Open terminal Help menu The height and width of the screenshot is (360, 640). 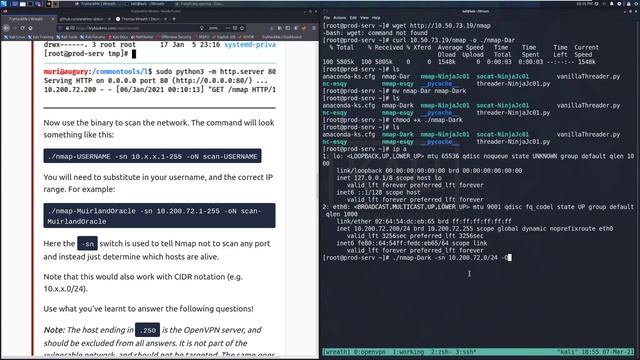tap(376, 18)
